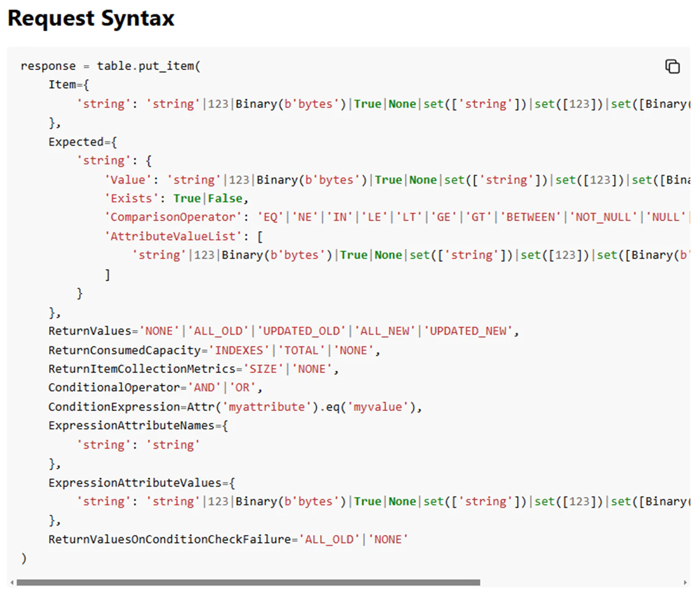The height and width of the screenshot is (598, 700).
Task: Click the 'ExpressionAttributeValues={' text
Action: coord(142,482)
